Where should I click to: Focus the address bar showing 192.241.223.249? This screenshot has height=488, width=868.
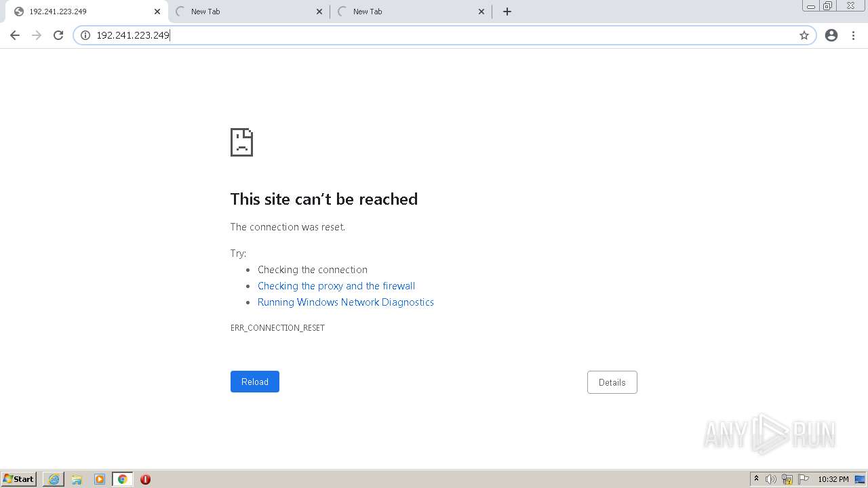444,35
